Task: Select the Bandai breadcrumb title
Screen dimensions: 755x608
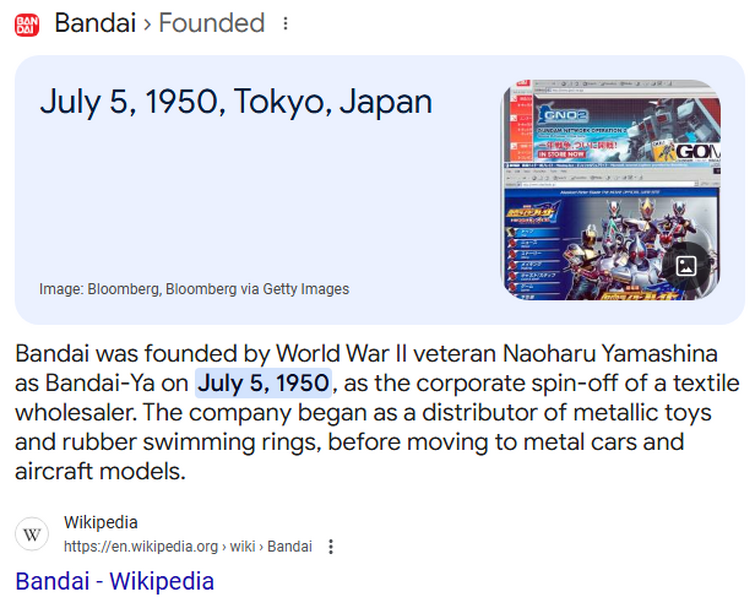Action: click(x=95, y=23)
